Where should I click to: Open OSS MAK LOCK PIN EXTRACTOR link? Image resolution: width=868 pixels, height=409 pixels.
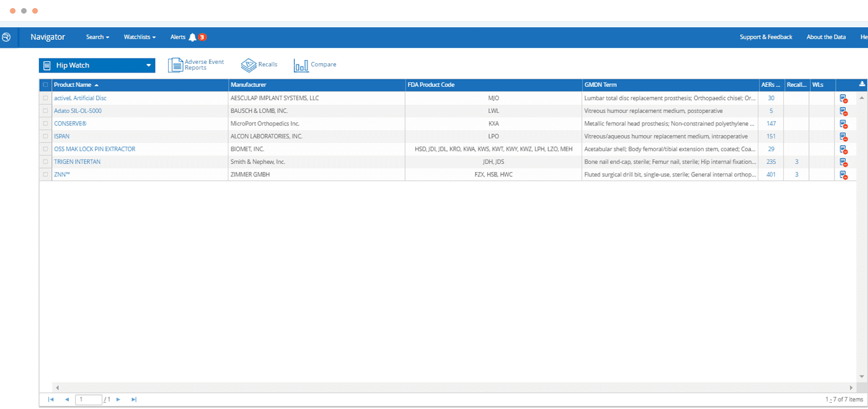coord(94,149)
